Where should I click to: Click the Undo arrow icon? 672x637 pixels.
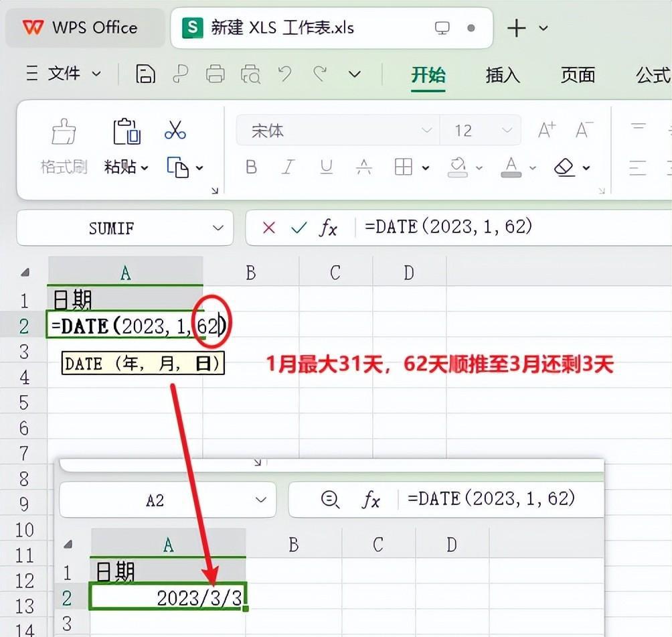point(285,74)
